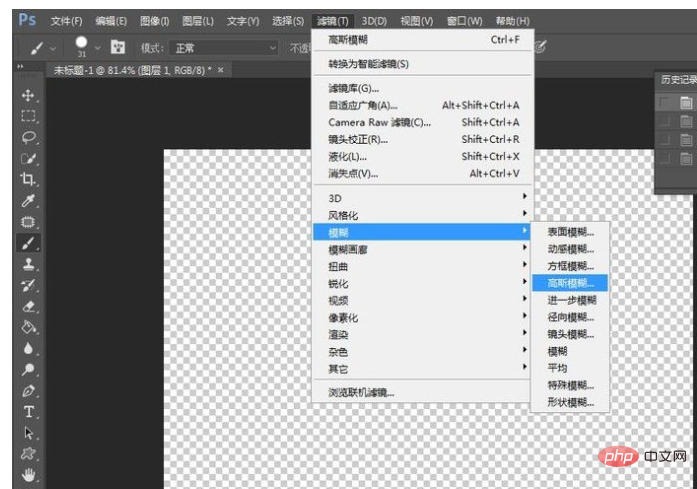Viewport: 697px width, 489px height.
Task: Toggle history brush source on first history row
Action: 665,103
